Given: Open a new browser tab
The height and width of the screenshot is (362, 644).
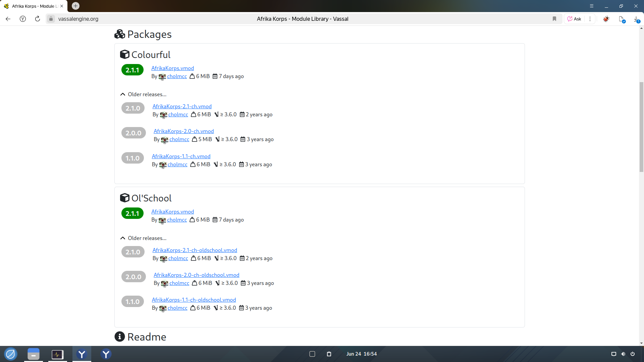Looking at the screenshot, I should [x=76, y=6].
